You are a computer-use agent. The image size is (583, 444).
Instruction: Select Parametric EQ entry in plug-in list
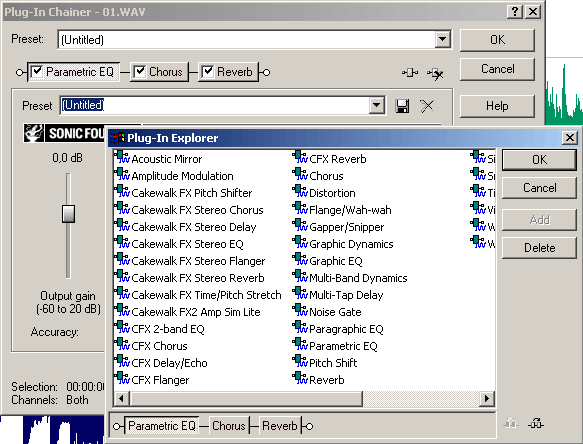(343, 347)
